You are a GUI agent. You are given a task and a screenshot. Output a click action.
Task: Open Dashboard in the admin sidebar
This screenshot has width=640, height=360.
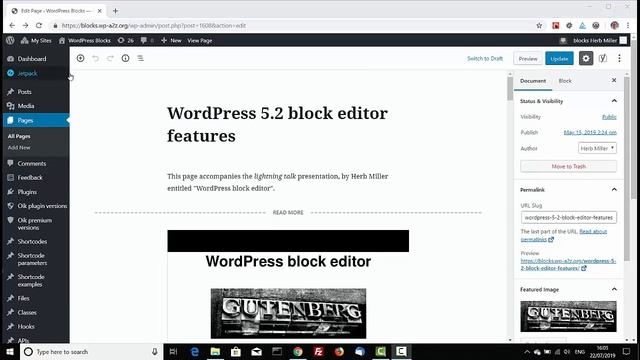coord(32,59)
